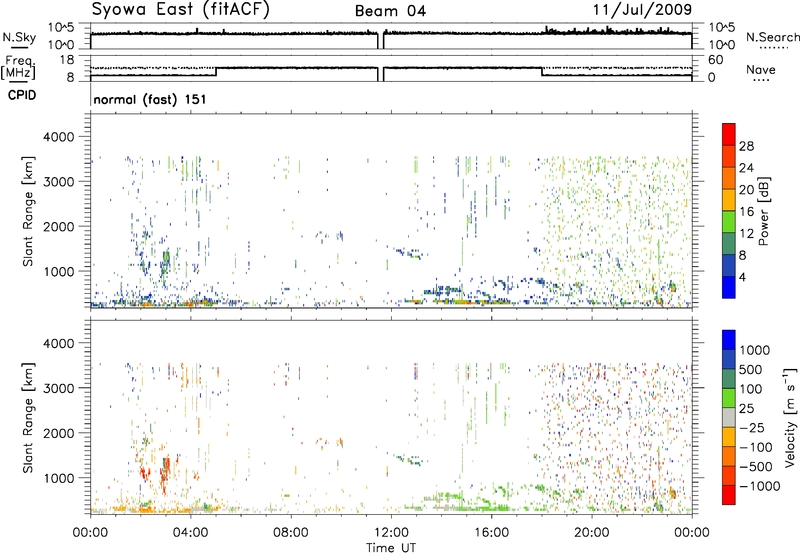Click the "18" frequency axis tick label
Screen dimensions: 800x554
pos(66,60)
